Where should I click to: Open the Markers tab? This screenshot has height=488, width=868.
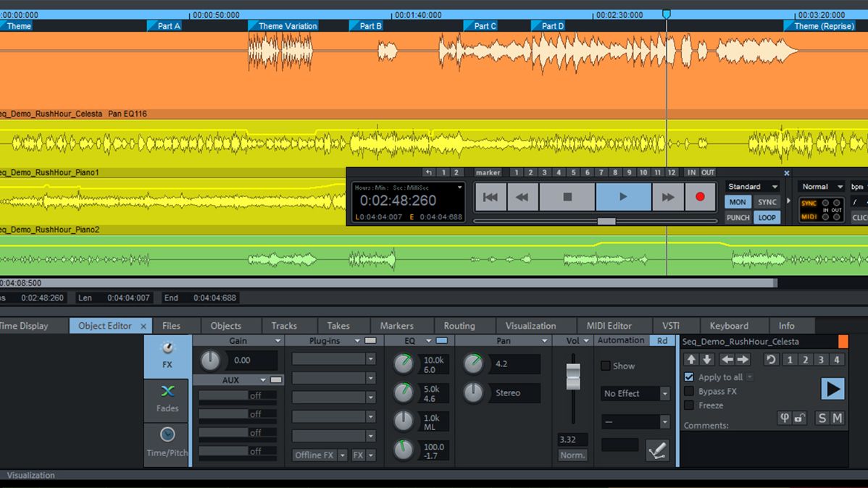click(396, 326)
